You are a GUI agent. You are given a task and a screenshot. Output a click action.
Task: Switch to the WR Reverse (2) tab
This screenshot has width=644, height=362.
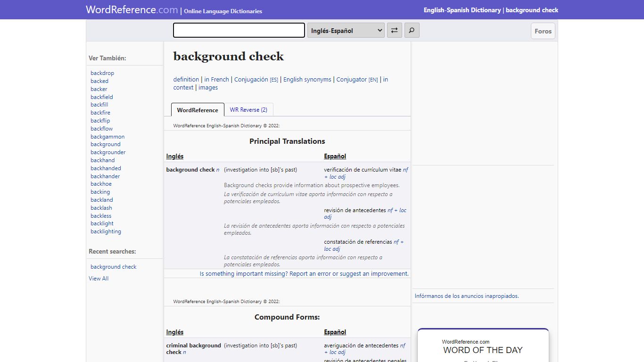point(248,110)
